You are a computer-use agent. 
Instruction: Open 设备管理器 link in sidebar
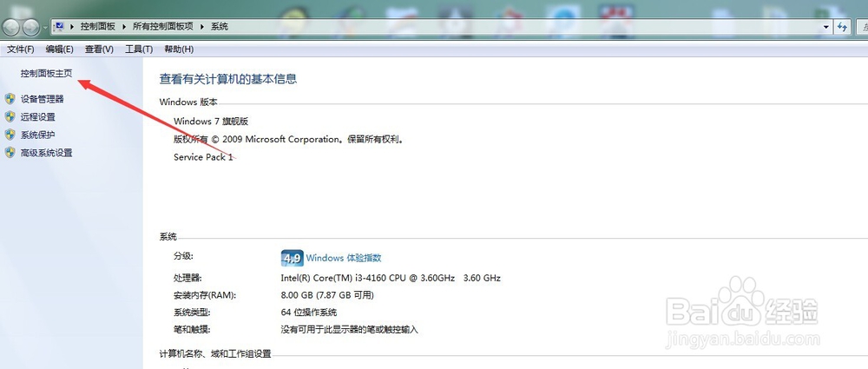pos(42,99)
